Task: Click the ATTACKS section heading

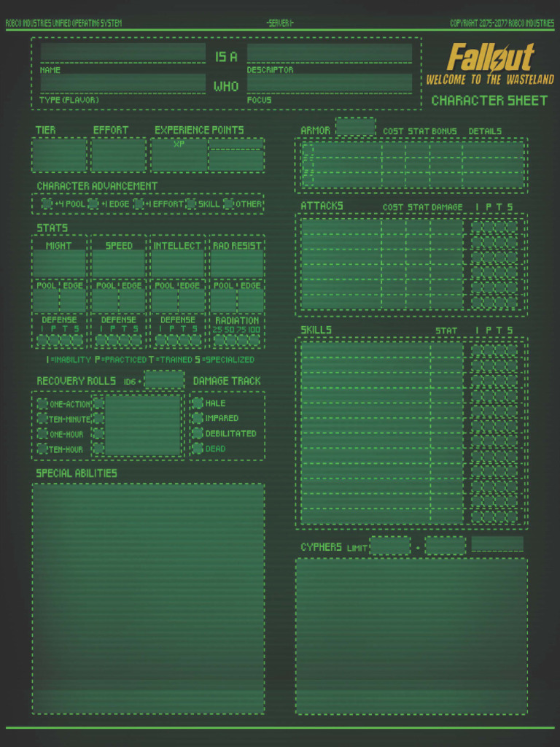Action: pyautogui.click(x=322, y=206)
